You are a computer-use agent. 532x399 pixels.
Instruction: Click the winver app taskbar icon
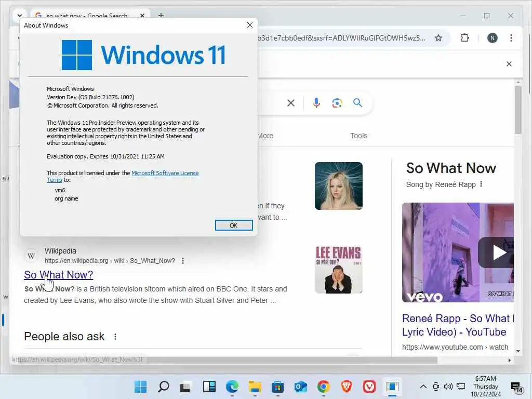tap(392, 387)
